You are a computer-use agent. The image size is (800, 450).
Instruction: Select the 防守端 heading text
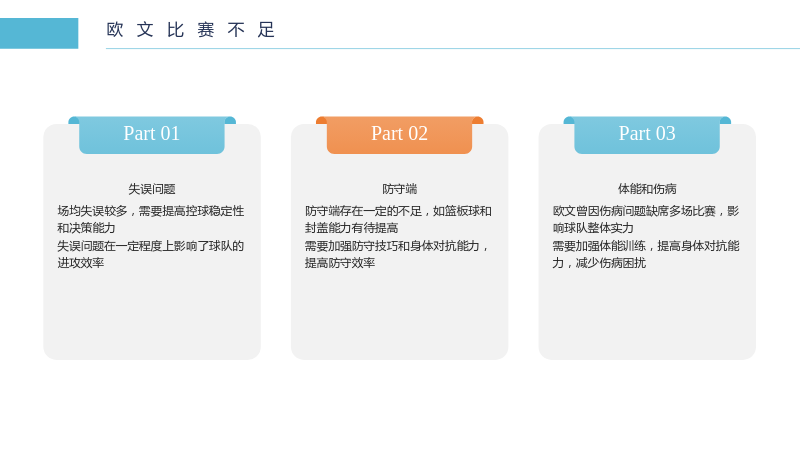click(399, 189)
